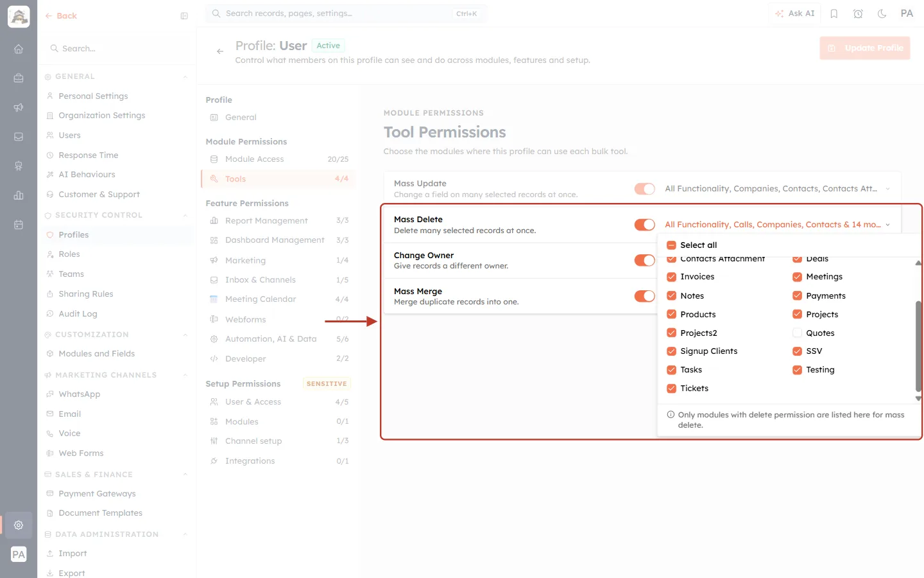The height and width of the screenshot is (578, 924).
Task: Click the settings sidebar Search field
Action: (116, 49)
